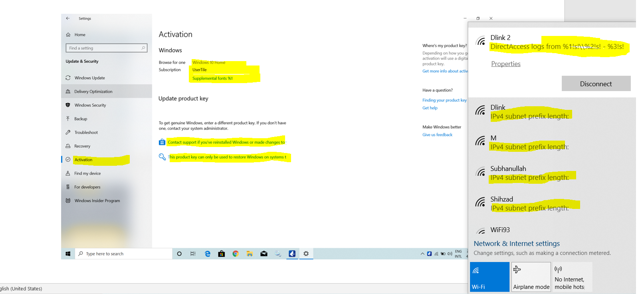Open Task View on taskbar
This screenshot has height=294, width=644.
pos(193,254)
